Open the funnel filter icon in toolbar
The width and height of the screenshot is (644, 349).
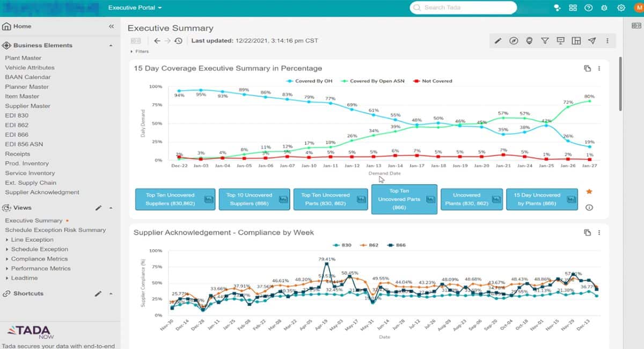tap(545, 41)
